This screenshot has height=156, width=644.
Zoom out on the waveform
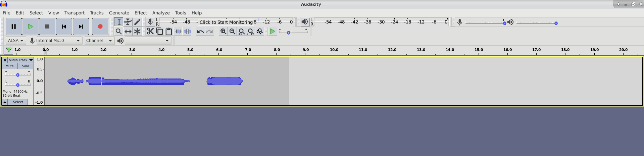[232, 32]
